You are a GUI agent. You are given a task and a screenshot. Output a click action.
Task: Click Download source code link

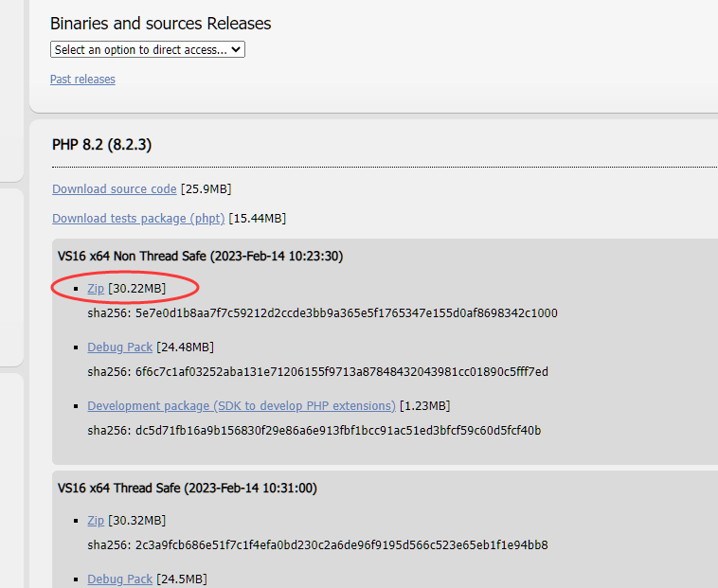(115, 189)
